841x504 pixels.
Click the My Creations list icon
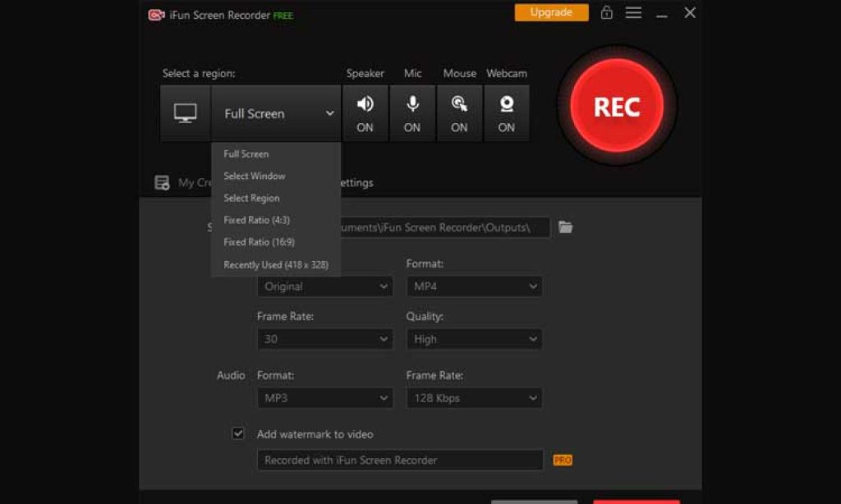coord(163,183)
